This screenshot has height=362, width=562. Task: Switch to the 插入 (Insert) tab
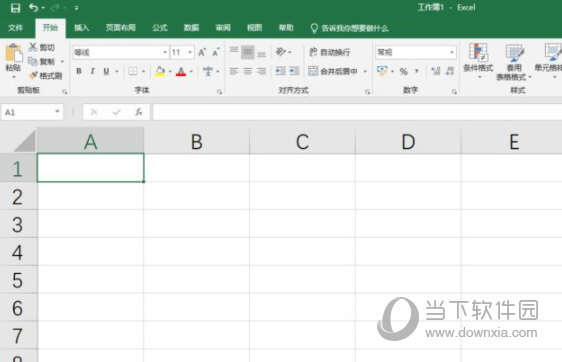click(x=81, y=28)
